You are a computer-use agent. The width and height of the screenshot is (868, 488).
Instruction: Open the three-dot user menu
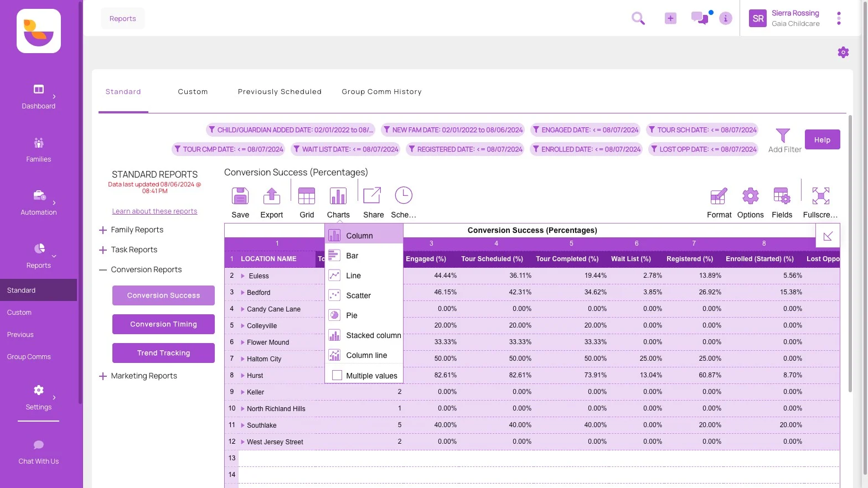[839, 18]
